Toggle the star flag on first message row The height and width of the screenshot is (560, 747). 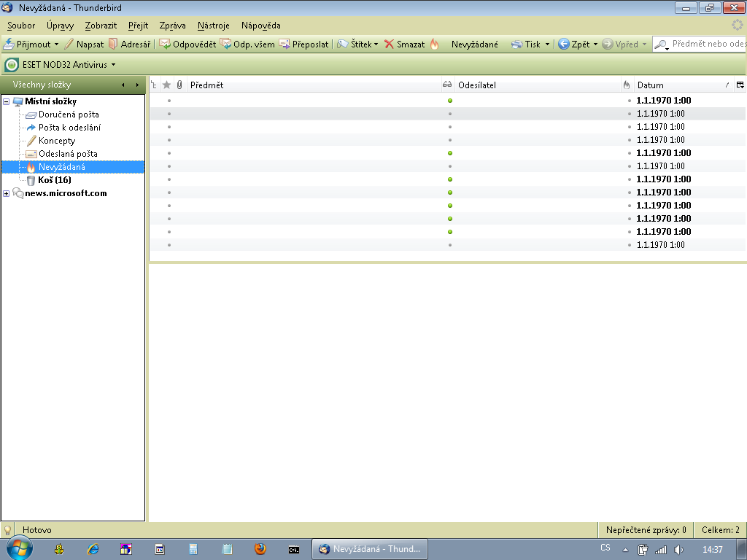point(169,101)
